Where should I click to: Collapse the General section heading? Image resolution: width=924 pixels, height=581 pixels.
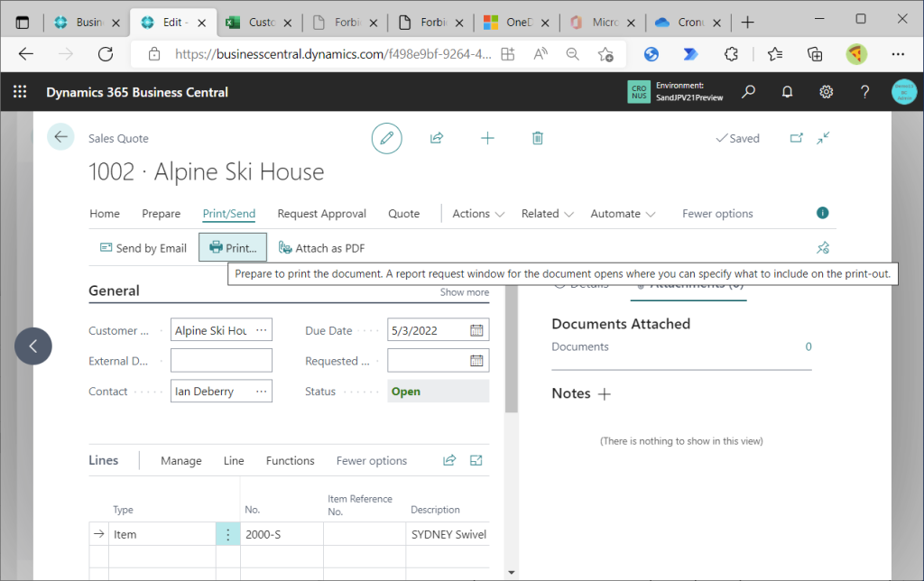(114, 290)
